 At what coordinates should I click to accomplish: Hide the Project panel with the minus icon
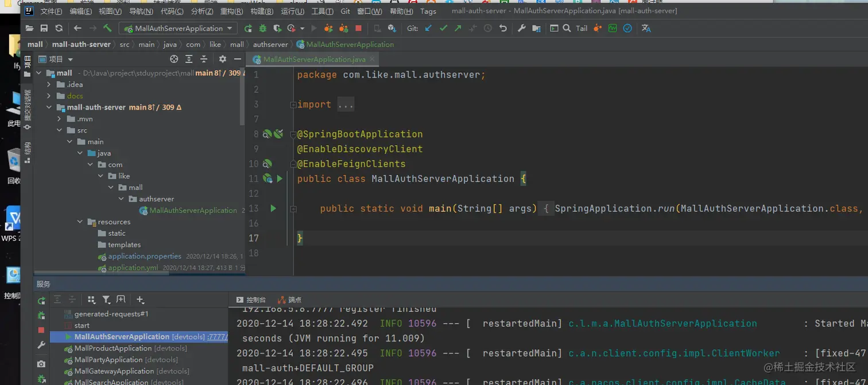click(237, 59)
